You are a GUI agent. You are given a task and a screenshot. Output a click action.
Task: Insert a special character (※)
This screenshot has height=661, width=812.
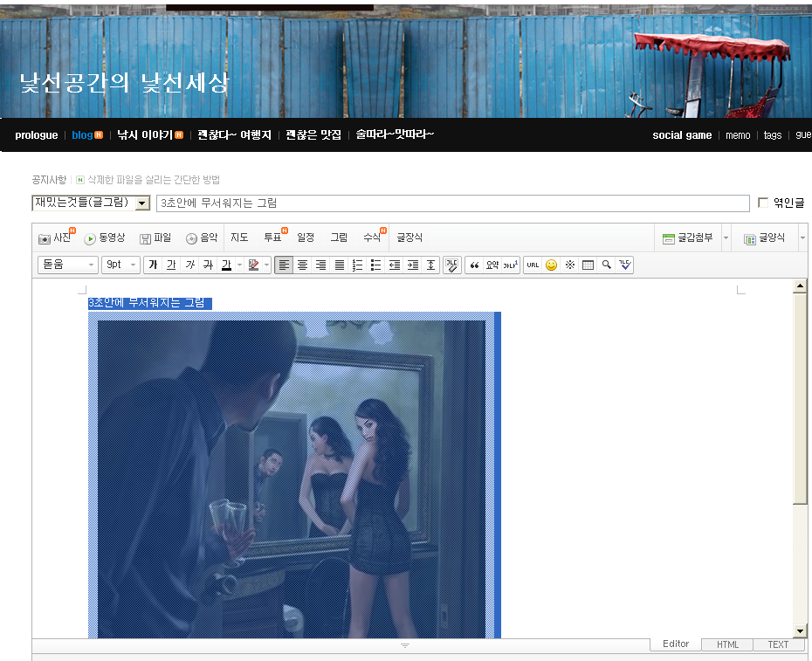[x=569, y=265]
